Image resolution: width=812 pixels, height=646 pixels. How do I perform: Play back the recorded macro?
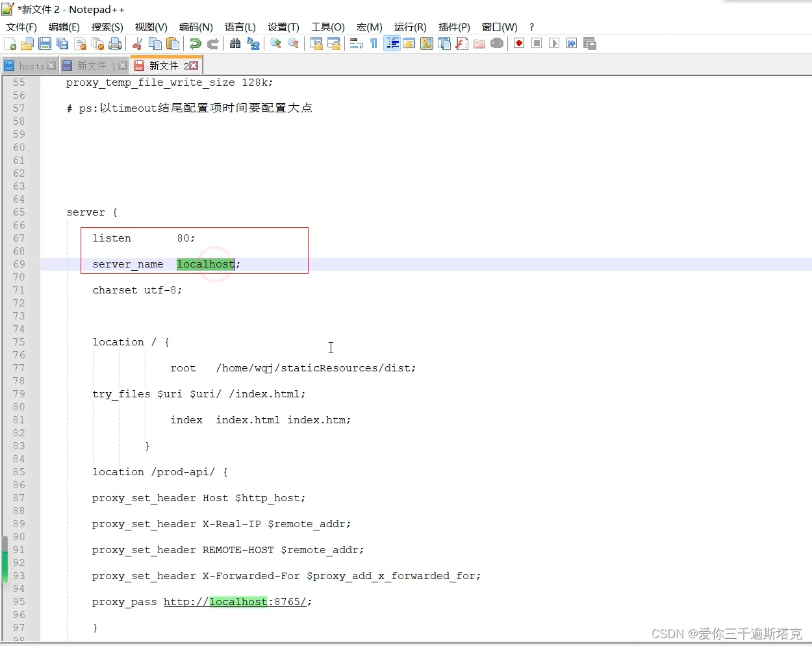pyautogui.click(x=554, y=43)
